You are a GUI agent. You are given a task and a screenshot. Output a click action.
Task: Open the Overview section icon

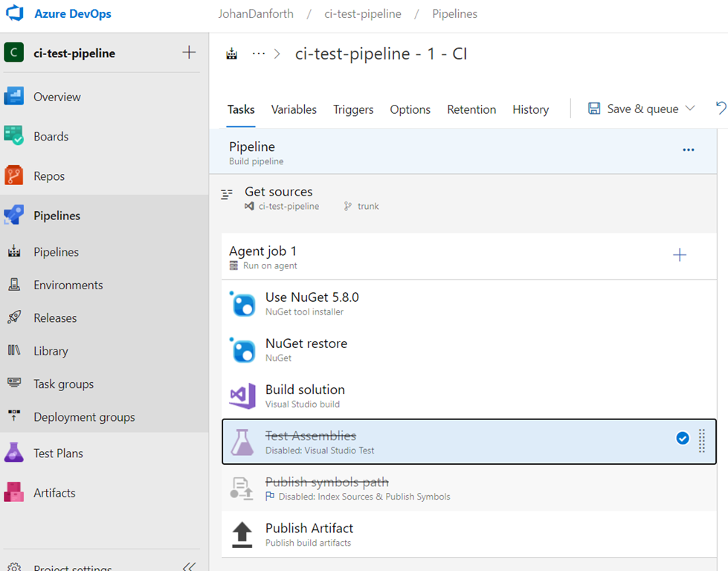pos(14,96)
